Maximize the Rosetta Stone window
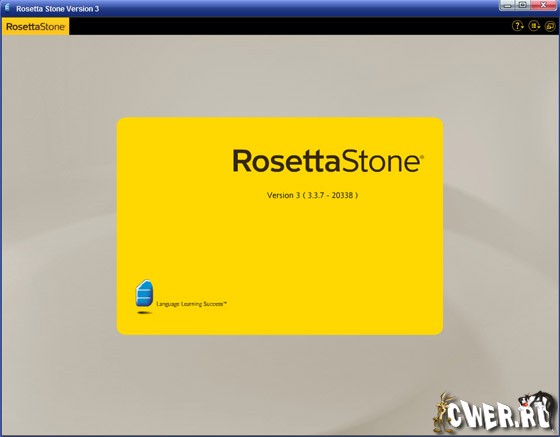The image size is (560, 437). pos(523,5)
